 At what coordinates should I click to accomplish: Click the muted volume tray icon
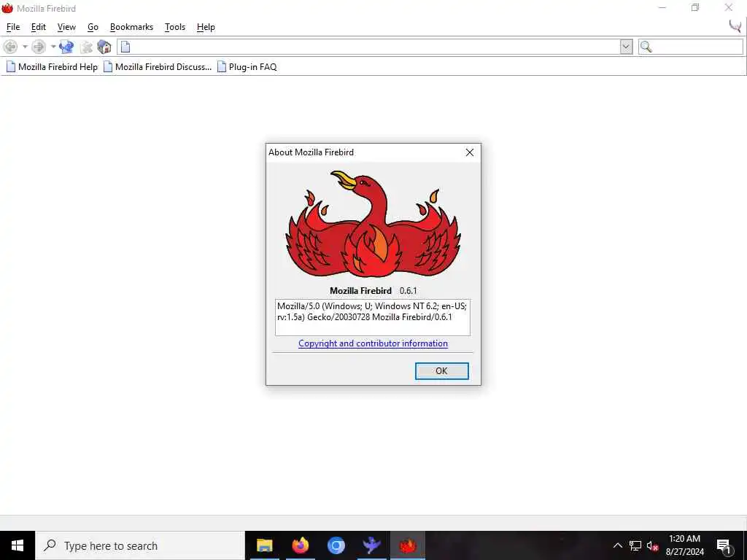652,545
